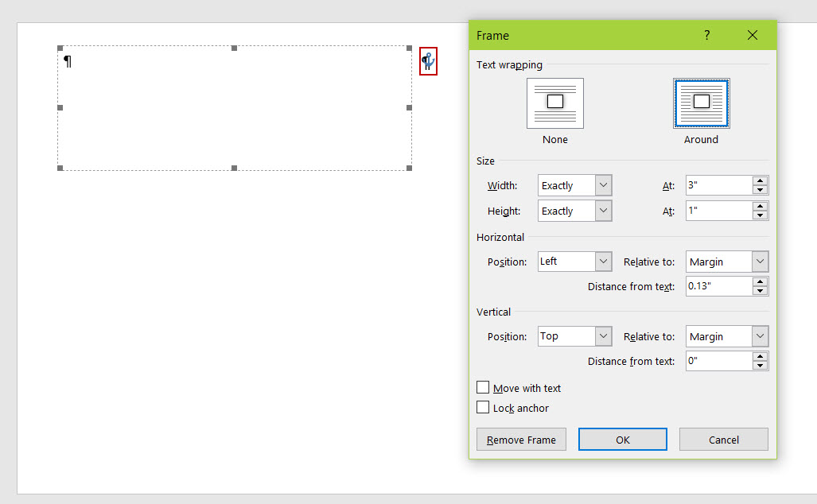
Task: Decrease the Width At value with down arrow
Action: coord(761,190)
